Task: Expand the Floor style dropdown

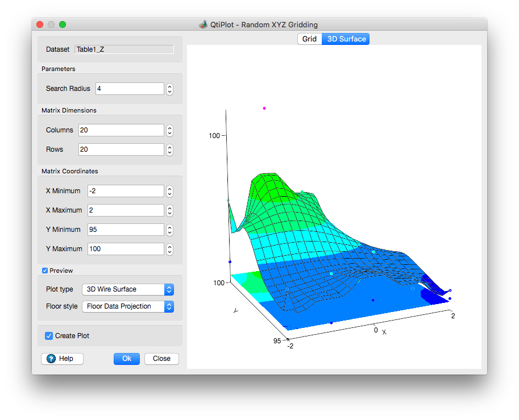Action: tap(128, 306)
